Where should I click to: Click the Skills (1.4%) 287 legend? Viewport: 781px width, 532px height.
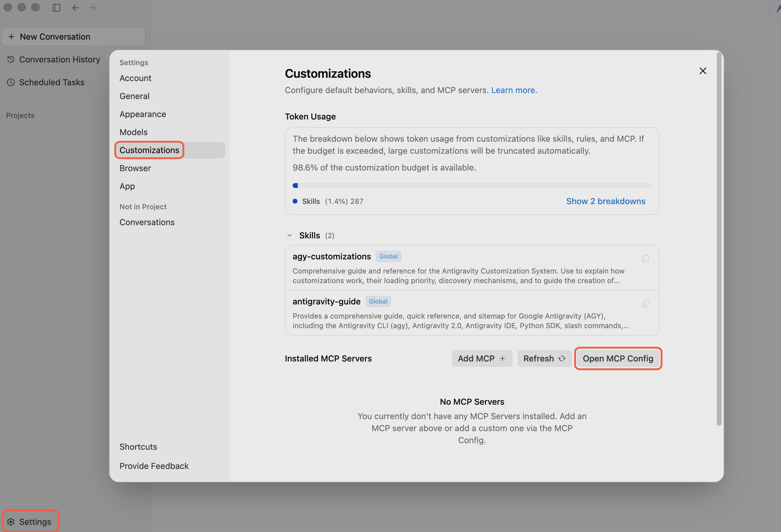click(x=328, y=201)
